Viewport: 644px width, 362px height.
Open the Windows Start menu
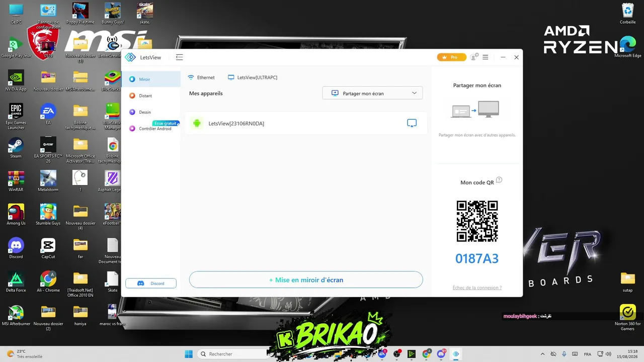point(189,354)
